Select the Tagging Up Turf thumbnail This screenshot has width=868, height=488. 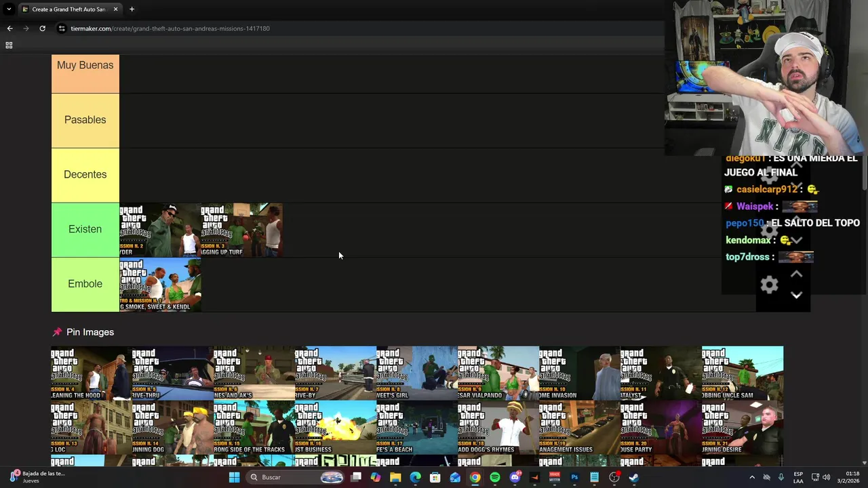[241, 230]
